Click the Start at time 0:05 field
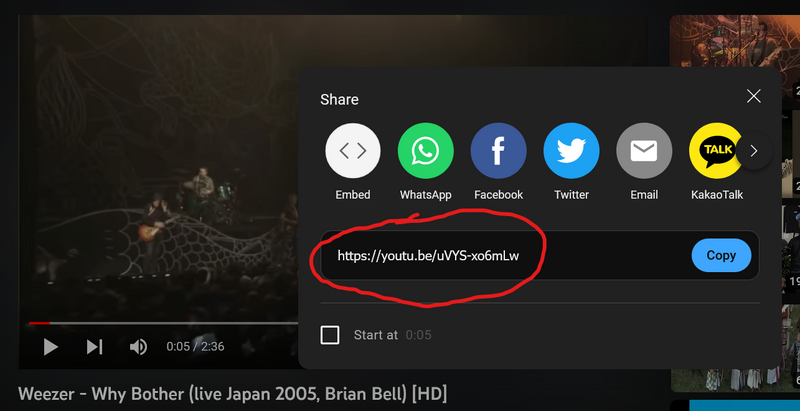This screenshot has height=411, width=800. point(418,335)
